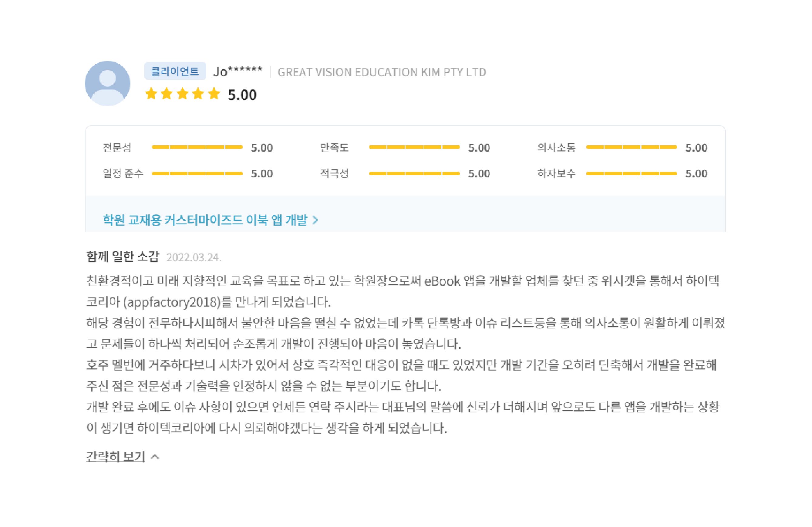Image resolution: width=812 pixels, height=527 pixels.
Task: Click the review date 2022.03.24.
Action: tap(194, 257)
